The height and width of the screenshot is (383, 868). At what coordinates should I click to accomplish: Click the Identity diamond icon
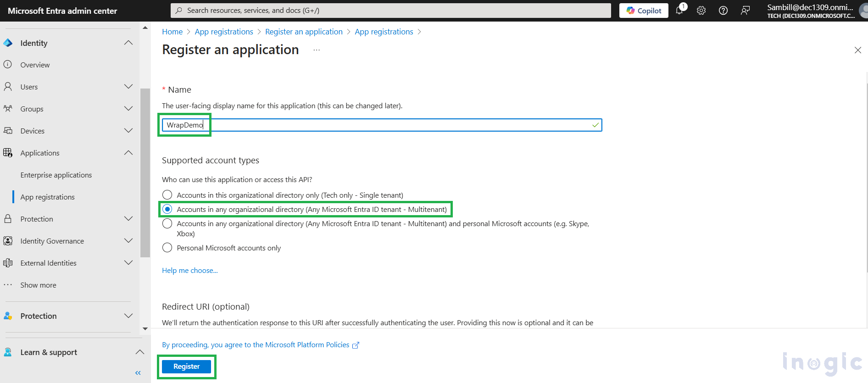(8, 43)
